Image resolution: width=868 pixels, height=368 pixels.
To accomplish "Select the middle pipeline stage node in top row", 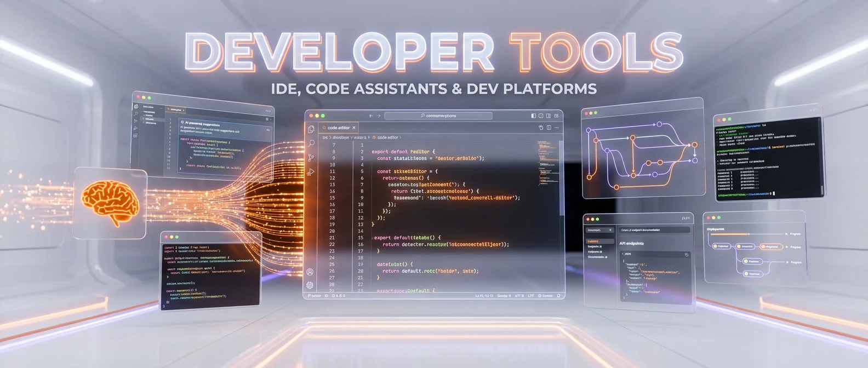I will (746, 246).
